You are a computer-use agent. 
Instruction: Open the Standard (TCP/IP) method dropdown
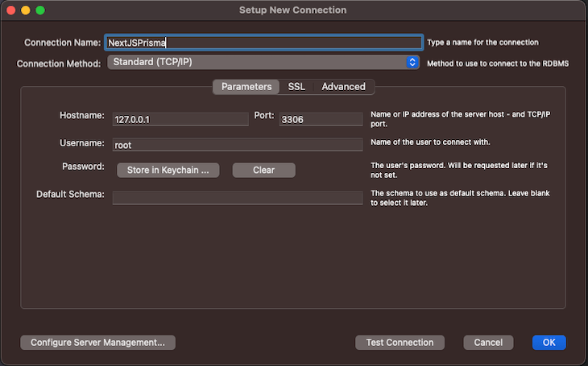click(x=258, y=62)
